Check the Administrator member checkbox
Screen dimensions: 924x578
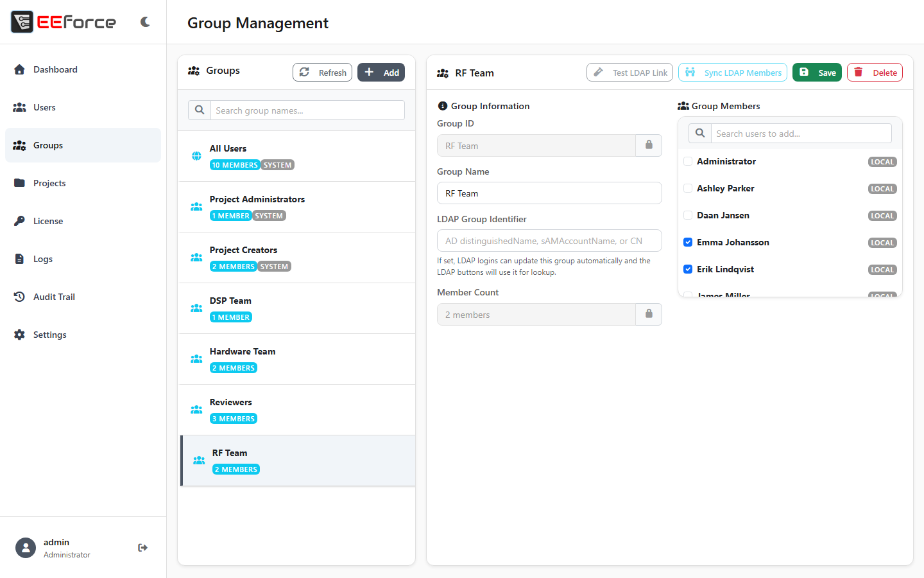tap(688, 161)
